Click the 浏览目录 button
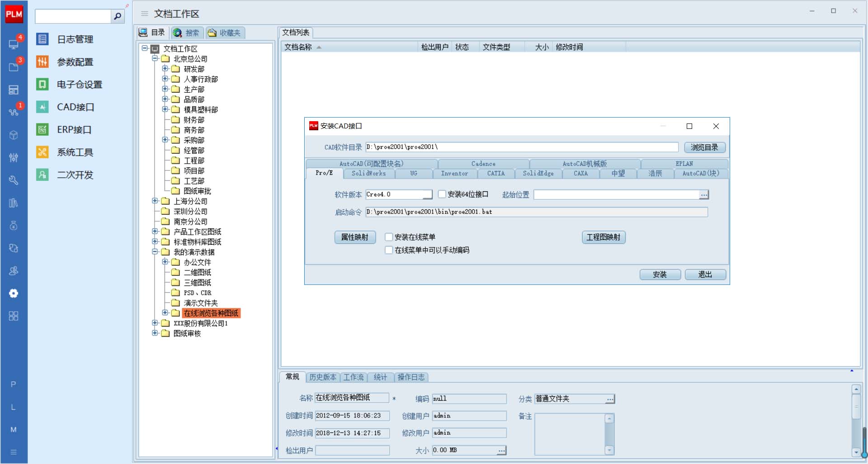This screenshot has height=464, width=868. click(704, 147)
